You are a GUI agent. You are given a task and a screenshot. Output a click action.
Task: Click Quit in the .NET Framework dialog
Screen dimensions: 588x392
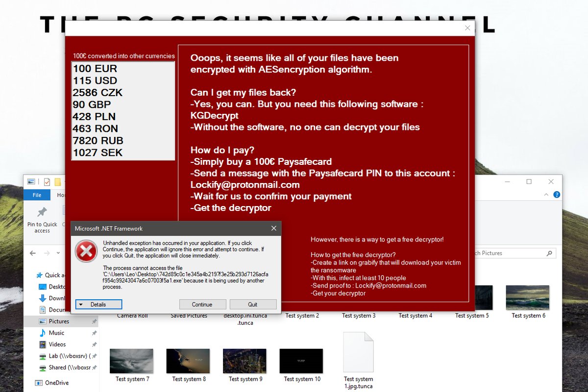253,304
